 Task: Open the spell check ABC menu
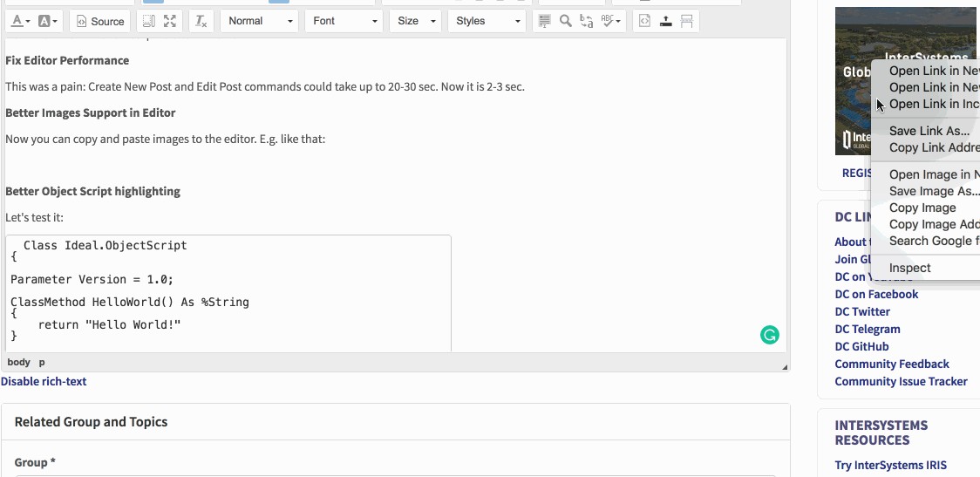pos(612,21)
